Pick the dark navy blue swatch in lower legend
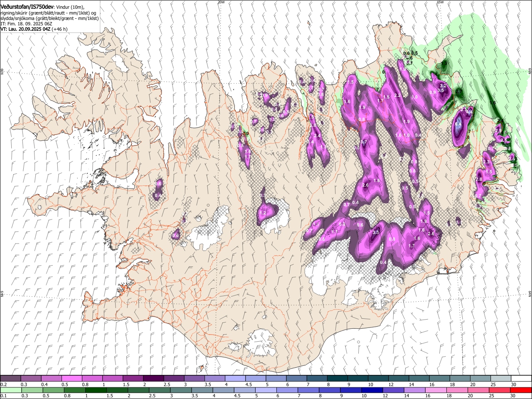This screenshot has width=532, height=399. coord(371,390)
